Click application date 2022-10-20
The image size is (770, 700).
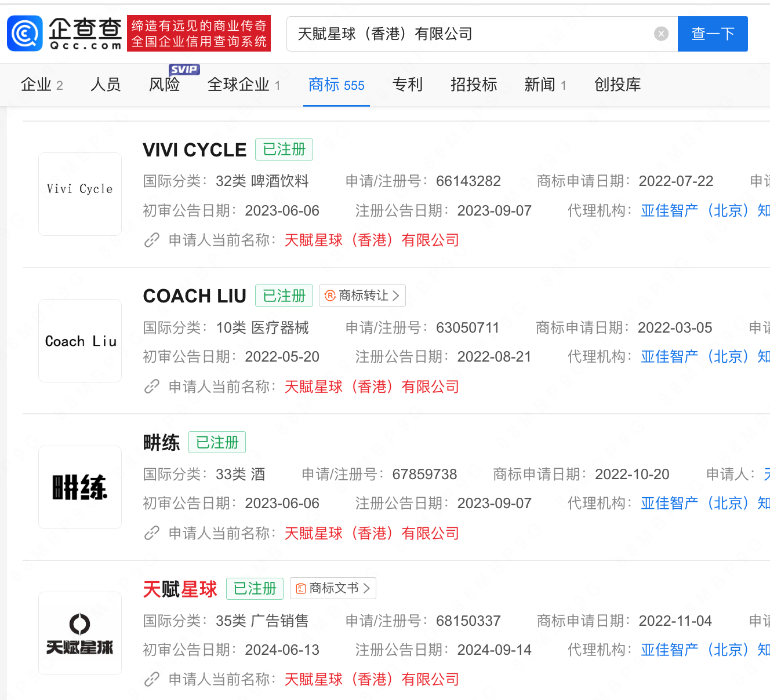pyautogui.click(x=632, y=474)
